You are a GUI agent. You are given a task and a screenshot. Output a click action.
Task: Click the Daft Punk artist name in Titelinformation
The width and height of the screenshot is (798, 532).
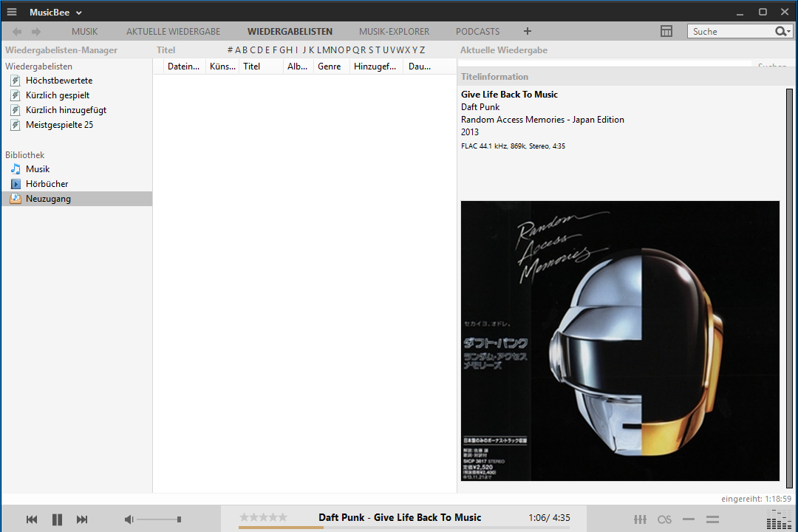[480, 107]
